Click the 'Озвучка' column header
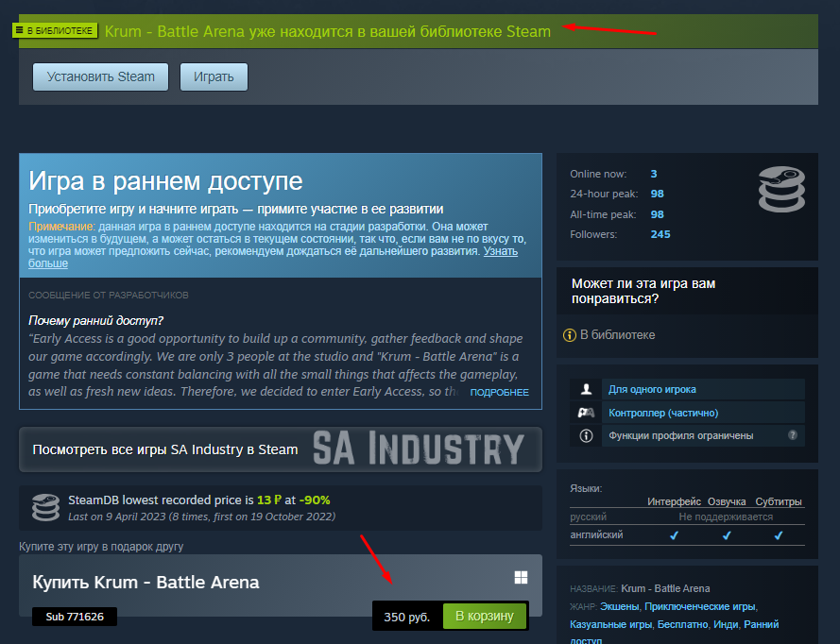The image size is (840, 644). click(727, 501)
